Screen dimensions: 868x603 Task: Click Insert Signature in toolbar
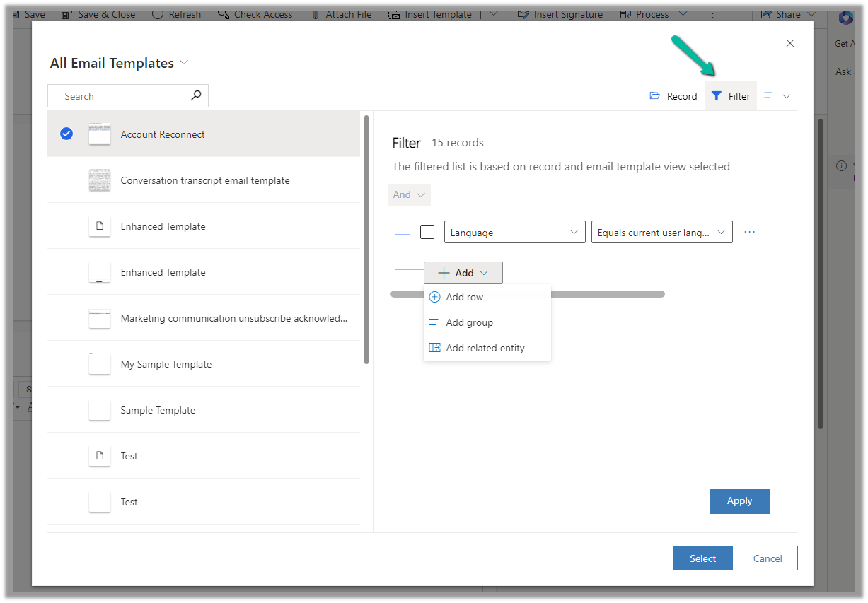[x=560, y=14]
